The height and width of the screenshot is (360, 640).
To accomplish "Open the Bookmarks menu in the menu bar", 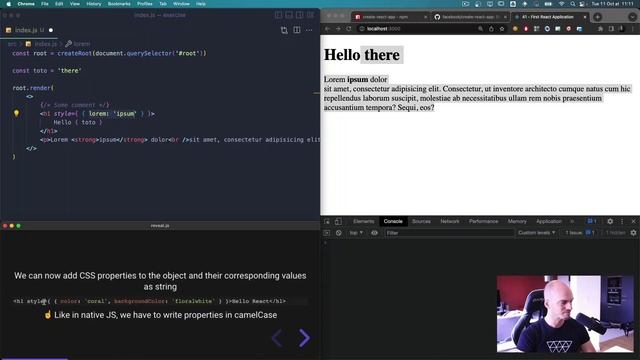I will (119, 4).
